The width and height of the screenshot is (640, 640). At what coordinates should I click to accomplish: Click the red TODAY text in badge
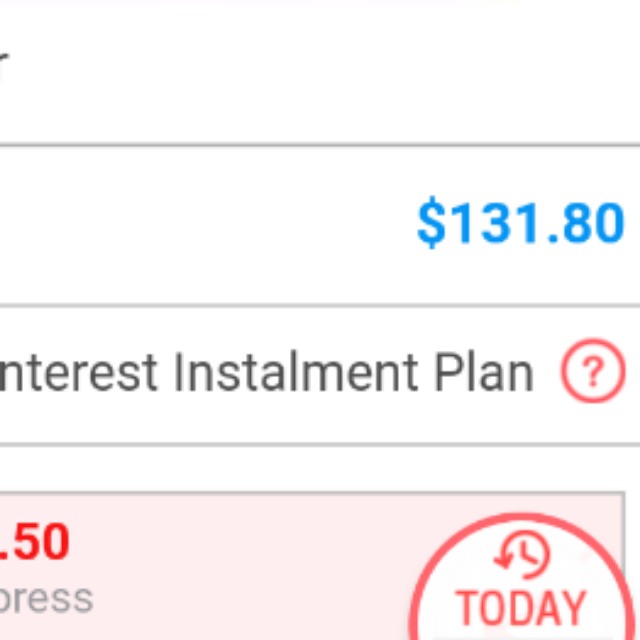click(x=520, y=609)
